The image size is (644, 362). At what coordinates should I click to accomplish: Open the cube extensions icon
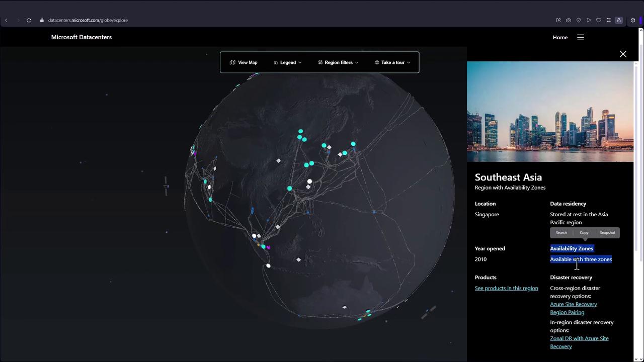pyautogui.click(x=633, y=20)
